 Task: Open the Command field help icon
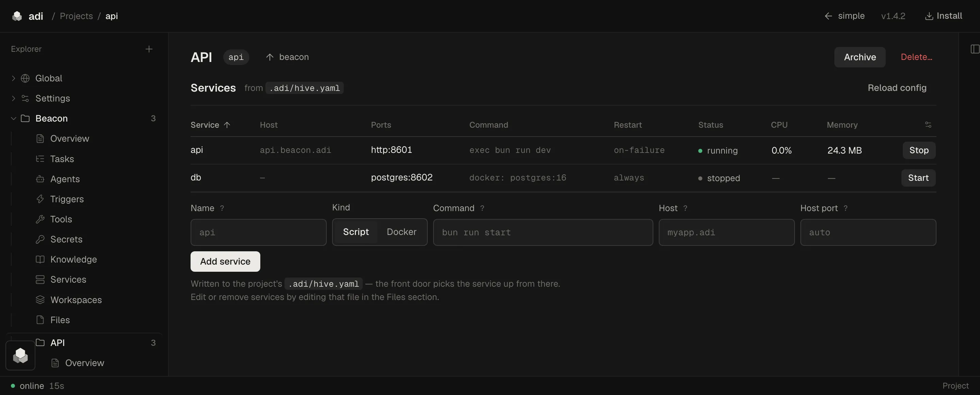(x=482, y=208)
